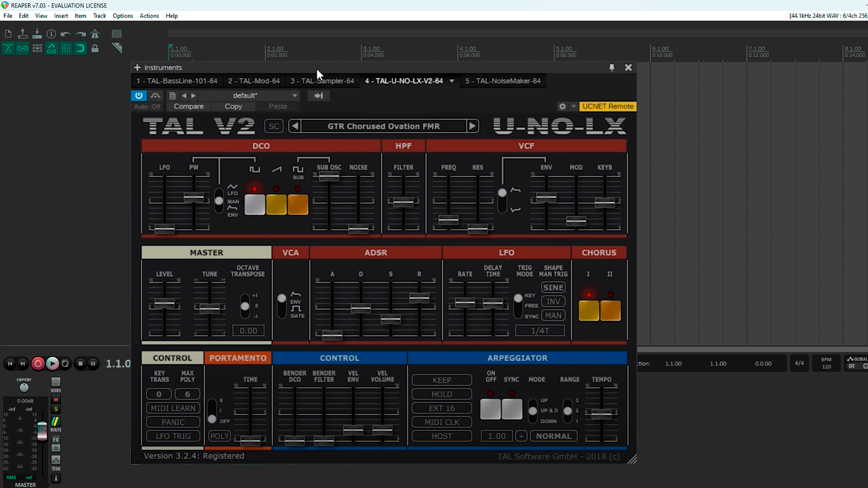The width and height of the screenshot is (868, 488).
Task: Toggle locking padlock icon
Action: point(95,48)
